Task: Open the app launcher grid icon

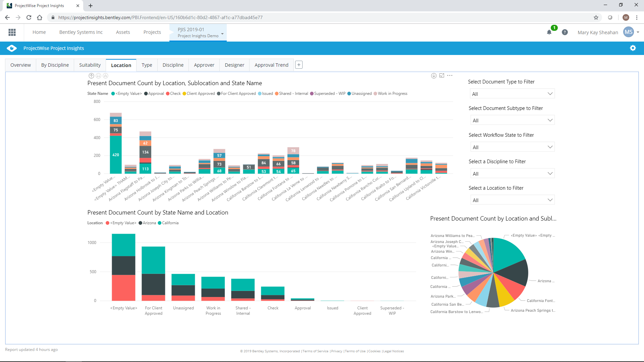Action: [x=12, y=32]
